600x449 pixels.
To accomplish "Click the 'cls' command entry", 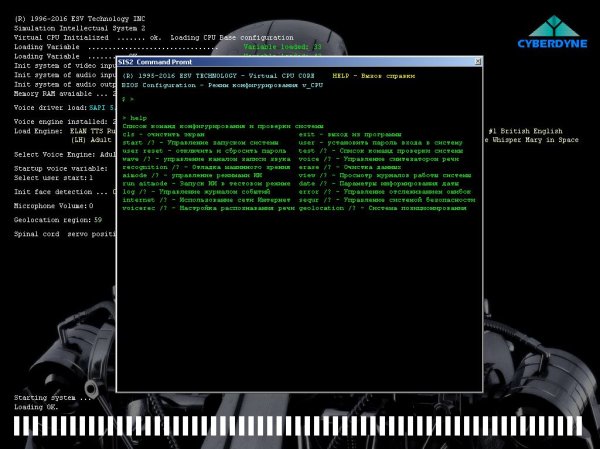I will tap(163, 134).
